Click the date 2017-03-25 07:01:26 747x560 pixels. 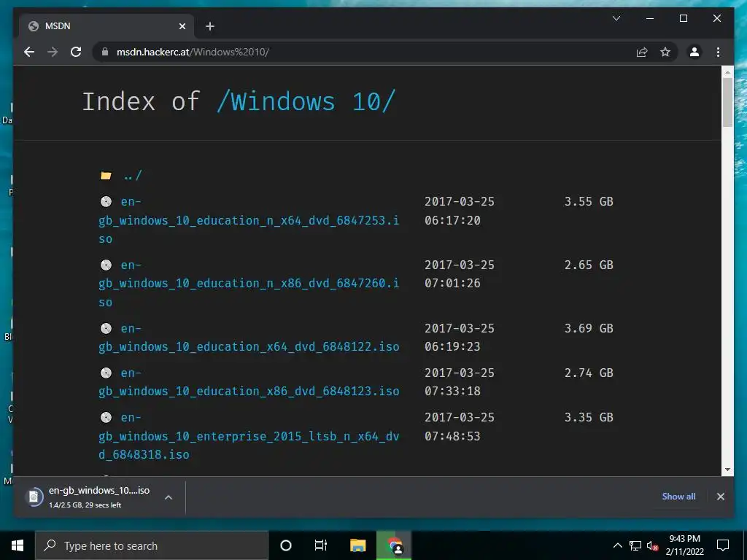pos(460,274)
